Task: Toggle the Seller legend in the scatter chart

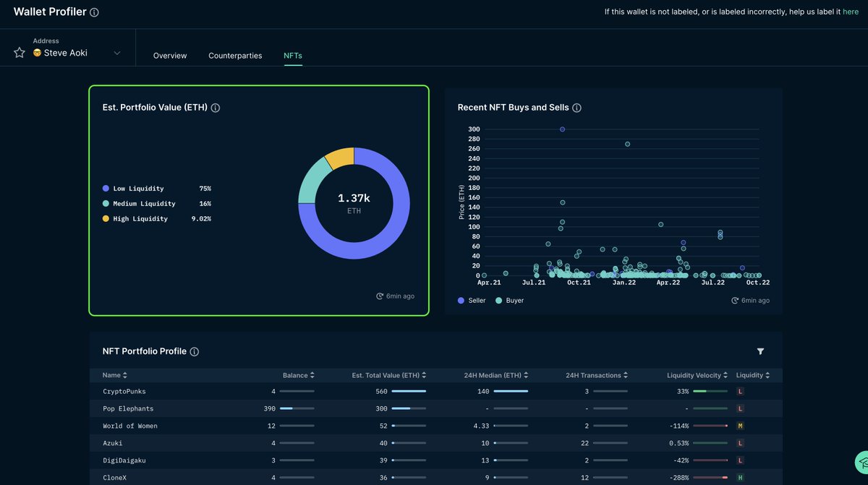Action: tap(471, 300)
